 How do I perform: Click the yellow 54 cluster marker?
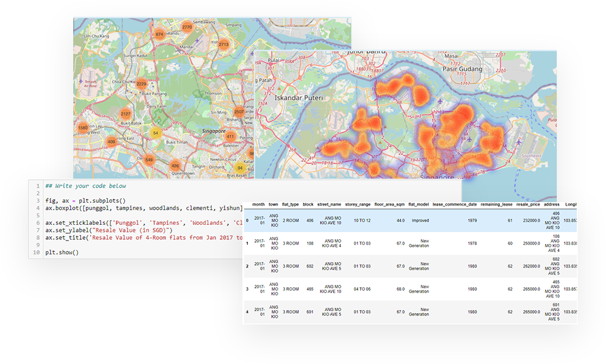156,133
